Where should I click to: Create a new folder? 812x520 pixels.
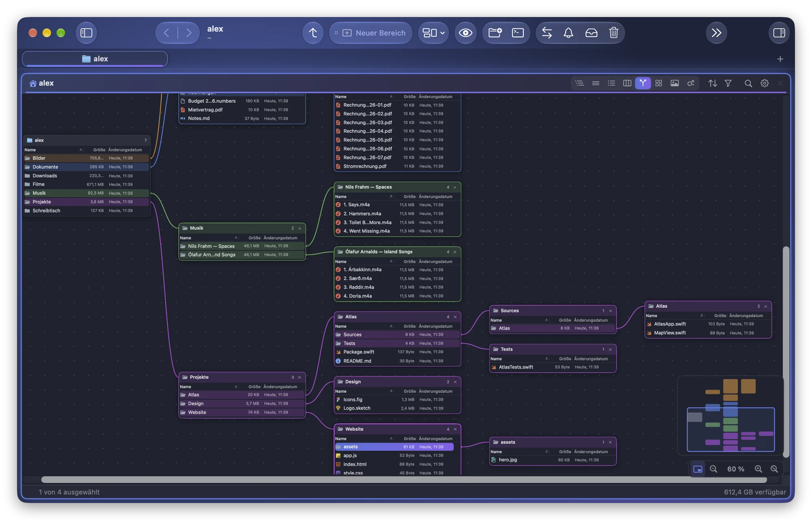[x=495, y=33]
